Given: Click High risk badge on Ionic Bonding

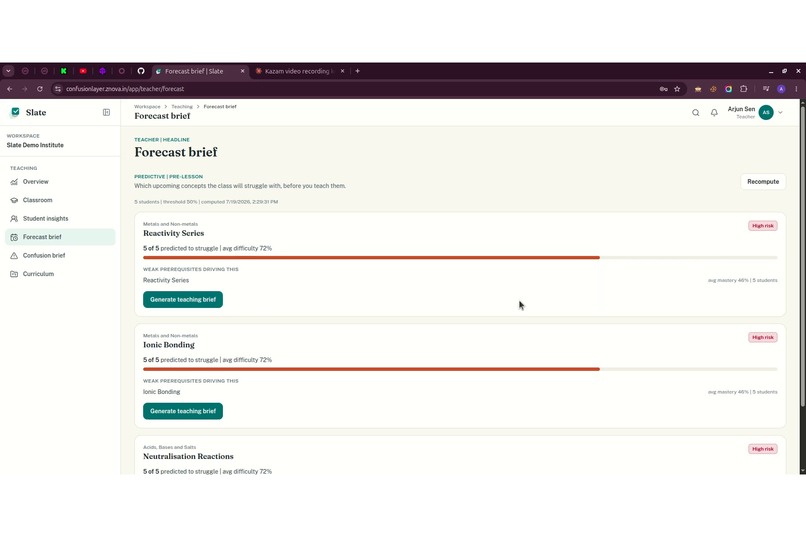Looking at the screenshot, I should click(x=763, y=338).
